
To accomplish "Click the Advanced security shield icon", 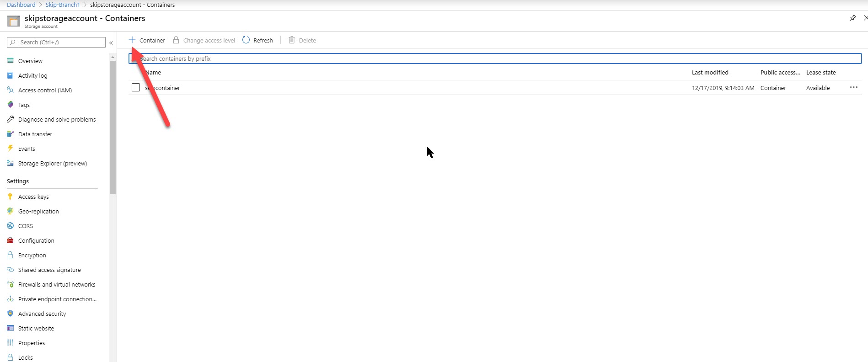I will point(10,314).
